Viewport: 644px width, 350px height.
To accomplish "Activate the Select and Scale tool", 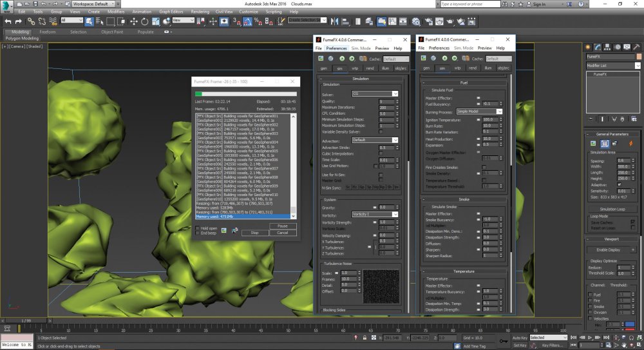I will coord(156,21).
